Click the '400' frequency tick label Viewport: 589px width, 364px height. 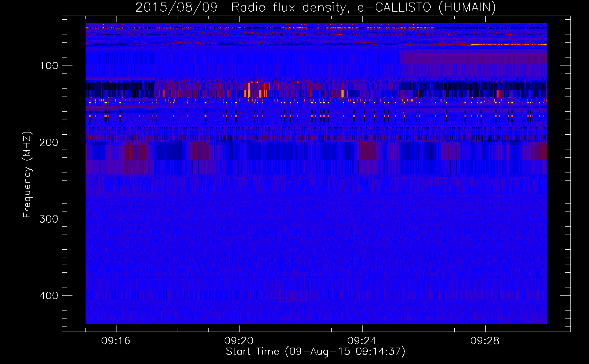tap(49, 296)
